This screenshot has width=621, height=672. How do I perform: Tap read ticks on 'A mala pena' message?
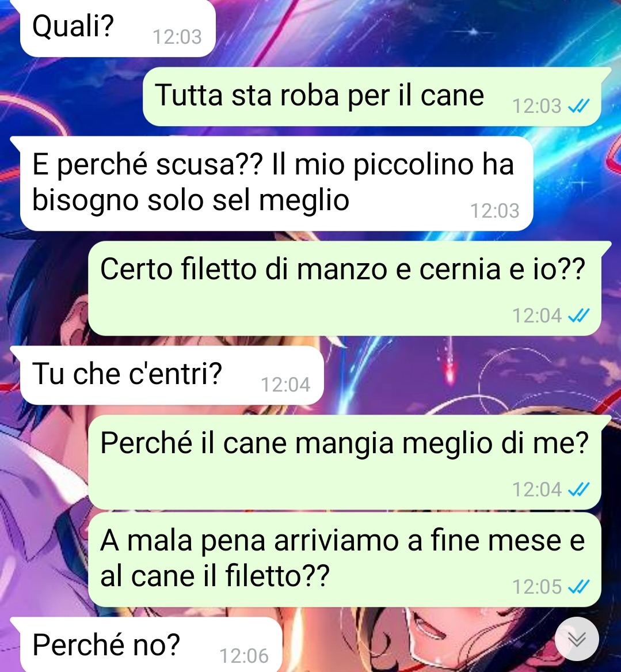pyautogui.click(x=578, y=586)
